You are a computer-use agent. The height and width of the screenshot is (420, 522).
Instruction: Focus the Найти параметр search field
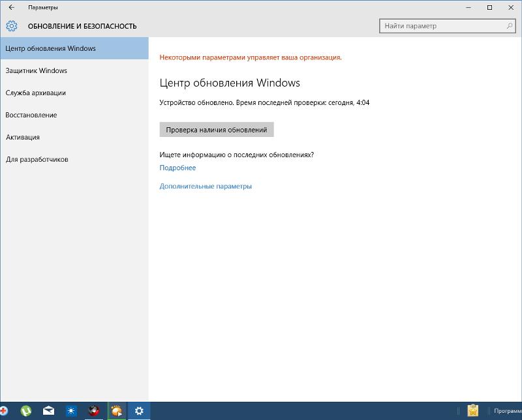pyautogui.click(x=448, y=25)
